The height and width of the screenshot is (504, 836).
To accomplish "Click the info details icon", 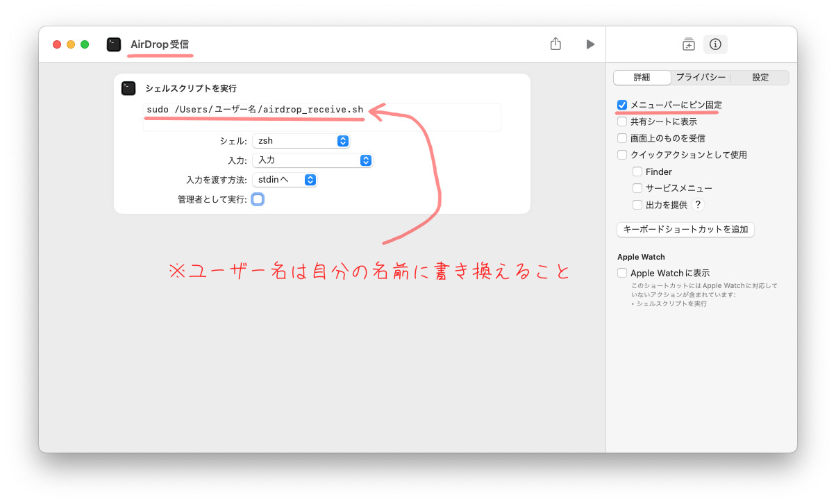I will (x=715, y=44).
